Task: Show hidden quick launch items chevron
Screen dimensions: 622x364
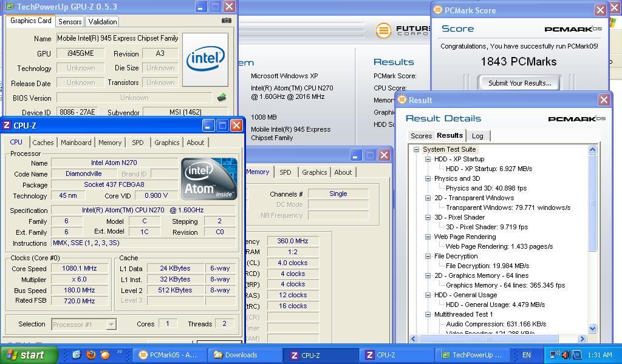Action: [119, 352]
